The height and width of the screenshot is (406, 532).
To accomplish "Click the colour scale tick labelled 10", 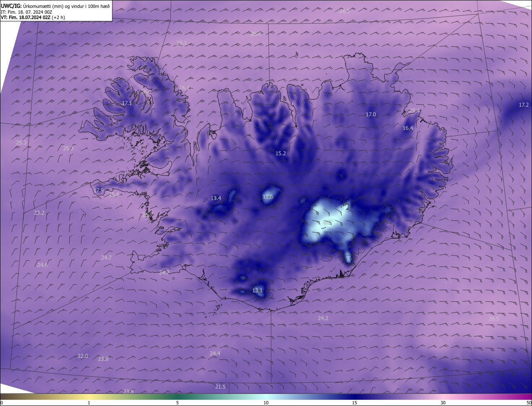I will pyautogui.click(x=266, y=403).
